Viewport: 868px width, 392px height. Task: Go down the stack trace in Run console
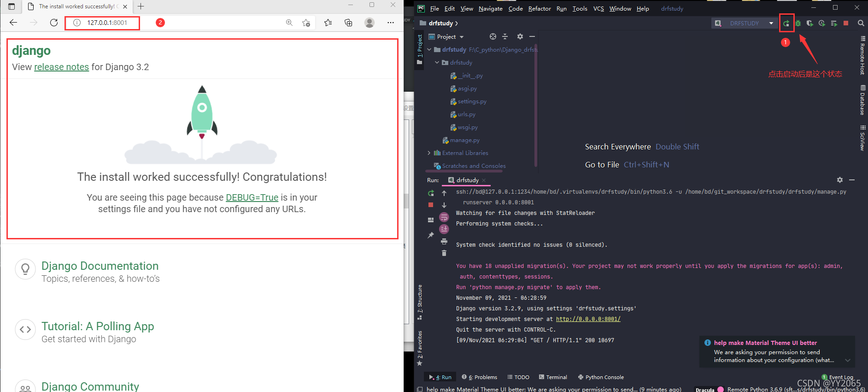point(444,205)
